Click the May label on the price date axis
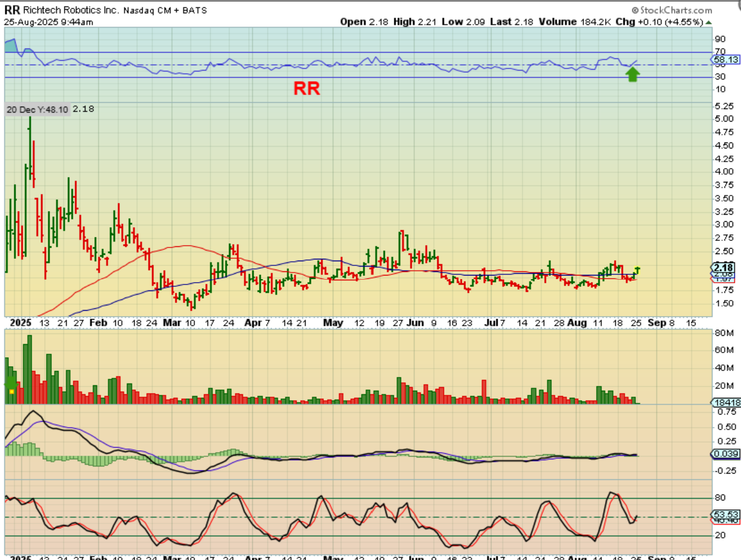Image resolution: width=741 pixels, height=560 pixels. (334, 323)
